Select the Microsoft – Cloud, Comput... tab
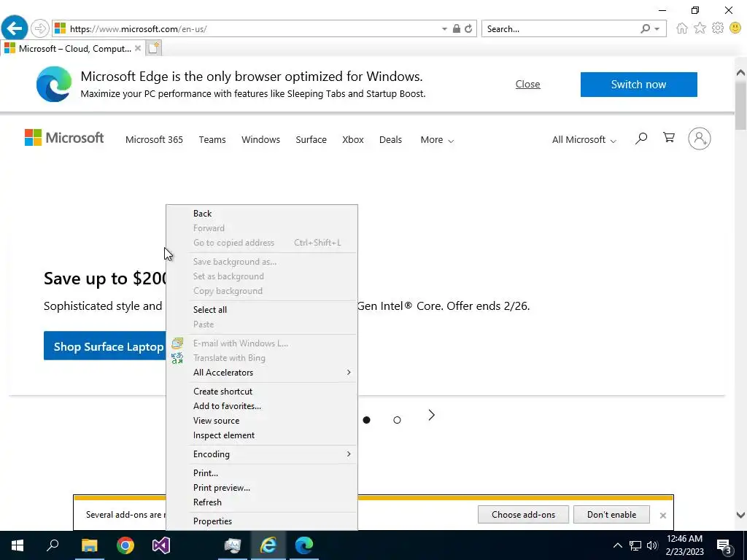Viewport: 747px width, 560px height. [72, 48]
